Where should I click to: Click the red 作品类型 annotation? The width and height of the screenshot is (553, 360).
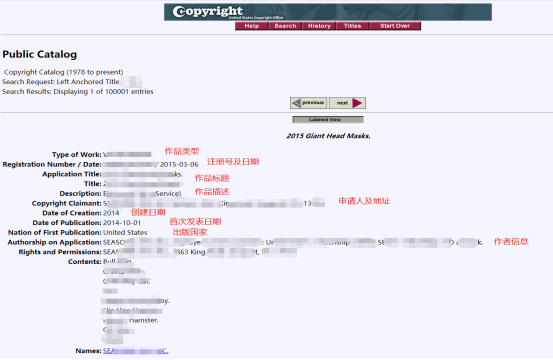point(182,151)
